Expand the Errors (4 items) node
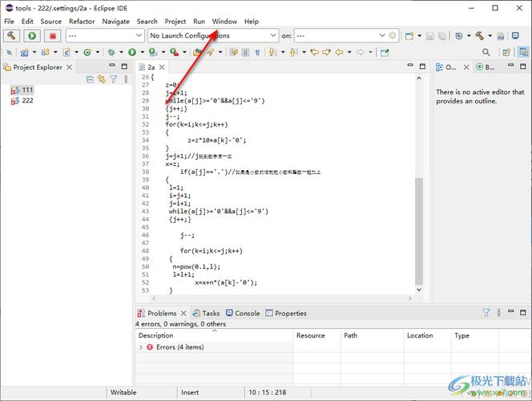The width and height of the screenshot is (532, 401). 142,347
